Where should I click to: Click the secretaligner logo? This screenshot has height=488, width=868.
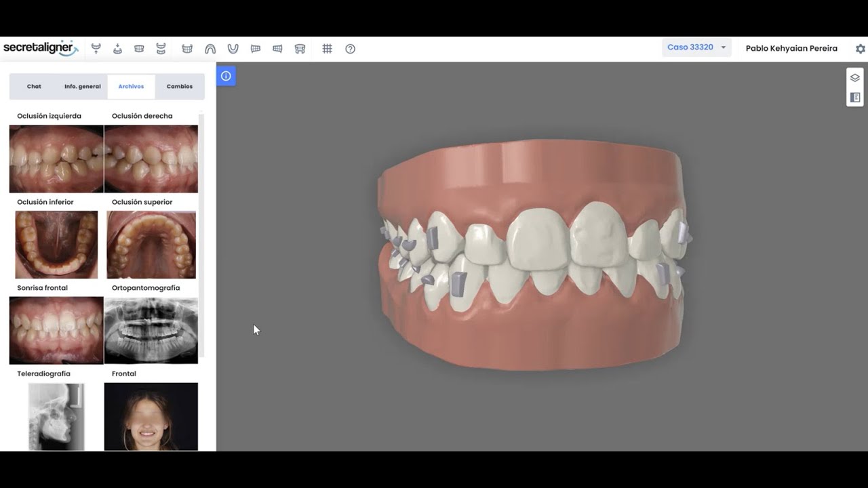click(41, 47)
